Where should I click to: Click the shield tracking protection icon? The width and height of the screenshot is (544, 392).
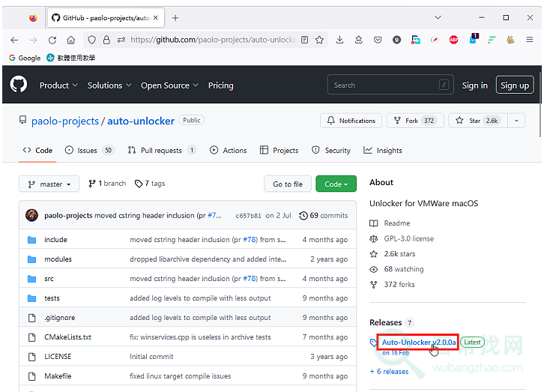pos(91,40)
